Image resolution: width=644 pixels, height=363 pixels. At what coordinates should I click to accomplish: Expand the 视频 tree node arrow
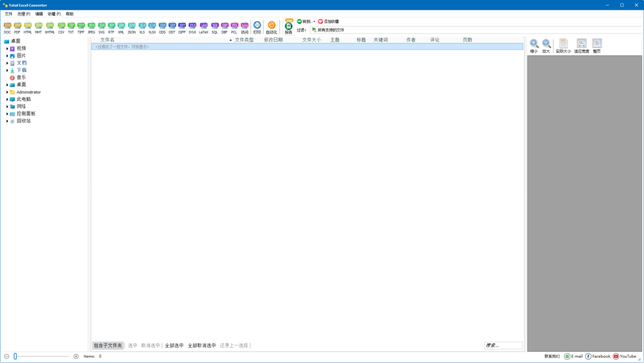[7, 48]
